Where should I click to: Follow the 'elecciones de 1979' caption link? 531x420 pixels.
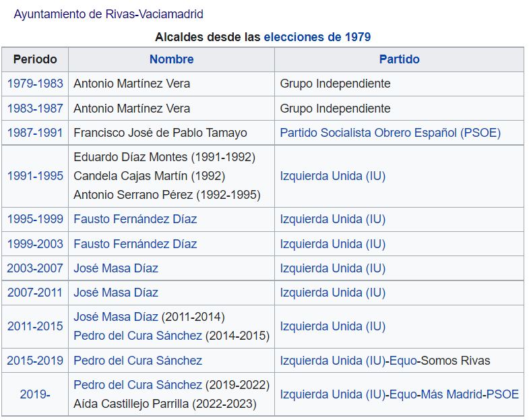317,37
